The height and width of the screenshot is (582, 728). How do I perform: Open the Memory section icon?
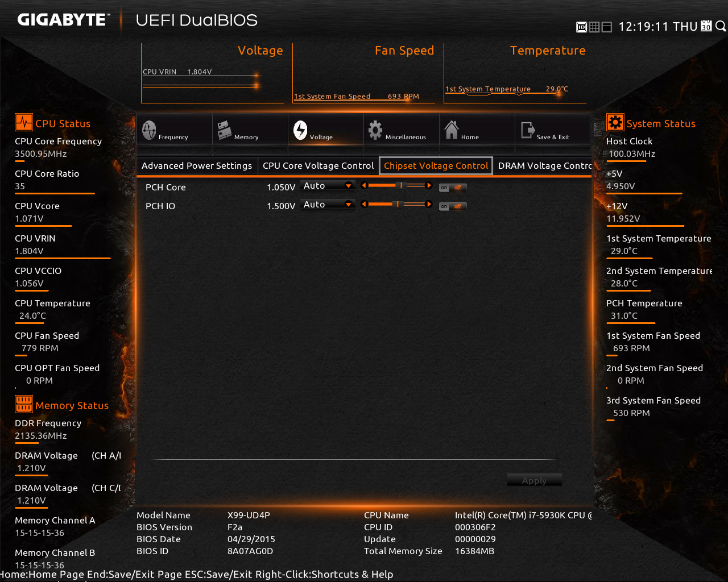pyautogui.click(x=224, y=130)
